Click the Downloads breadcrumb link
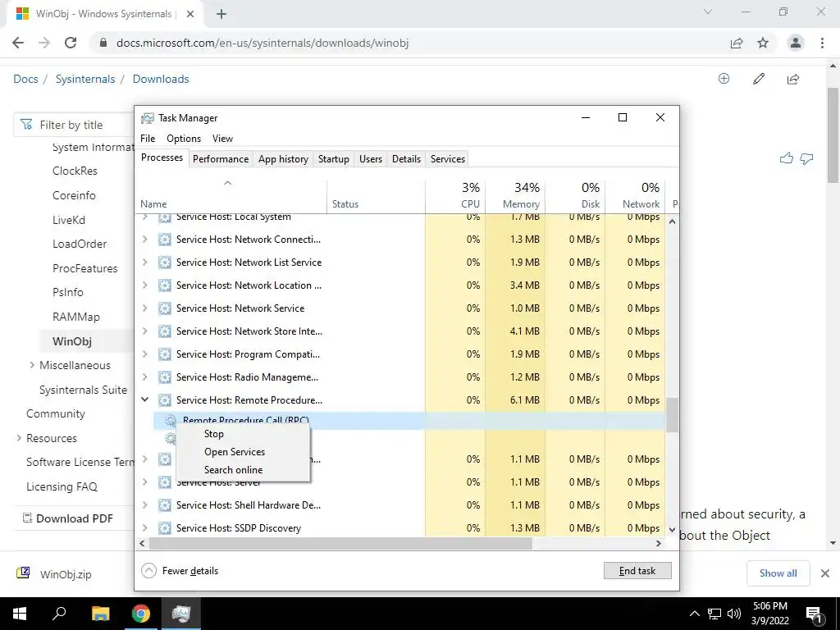The width and height of the screenshot is (840, 630). [161, 79]
